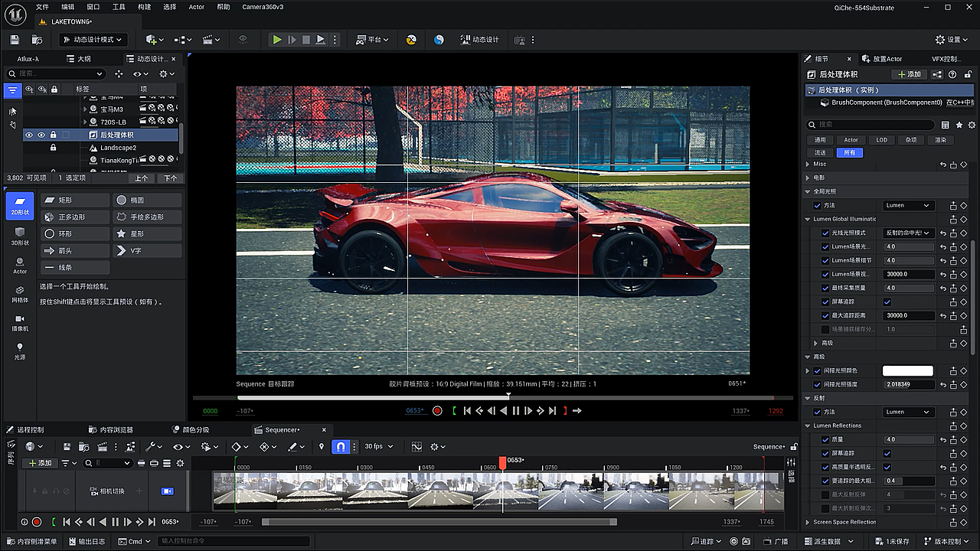
Task: Collapse the Lumen Reflections section
Action: tap(808, 425)
